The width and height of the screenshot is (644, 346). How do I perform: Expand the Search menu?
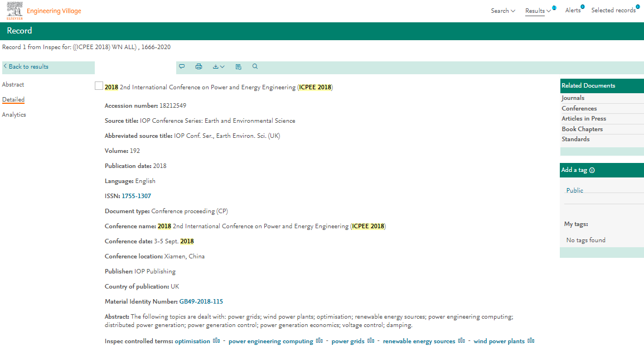[x=503, y=11]
